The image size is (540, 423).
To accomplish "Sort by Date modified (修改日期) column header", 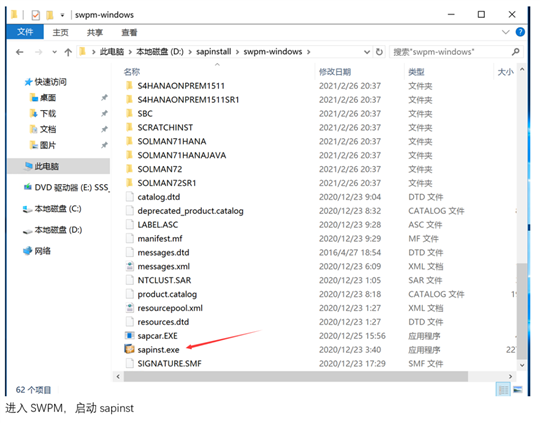I will pyautogui.click(x=335, y=72).
